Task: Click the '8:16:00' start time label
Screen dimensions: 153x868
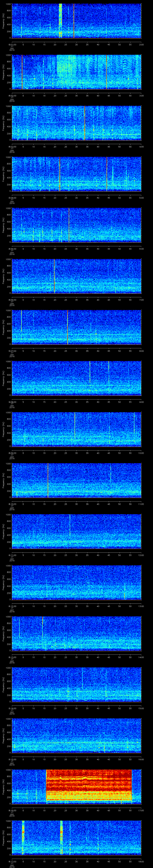Action: point(12,811)
